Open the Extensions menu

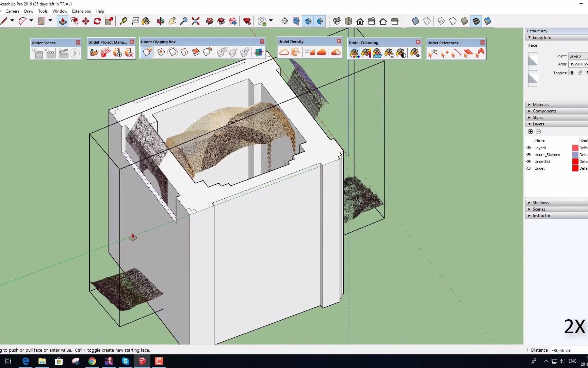pos(81,11)
